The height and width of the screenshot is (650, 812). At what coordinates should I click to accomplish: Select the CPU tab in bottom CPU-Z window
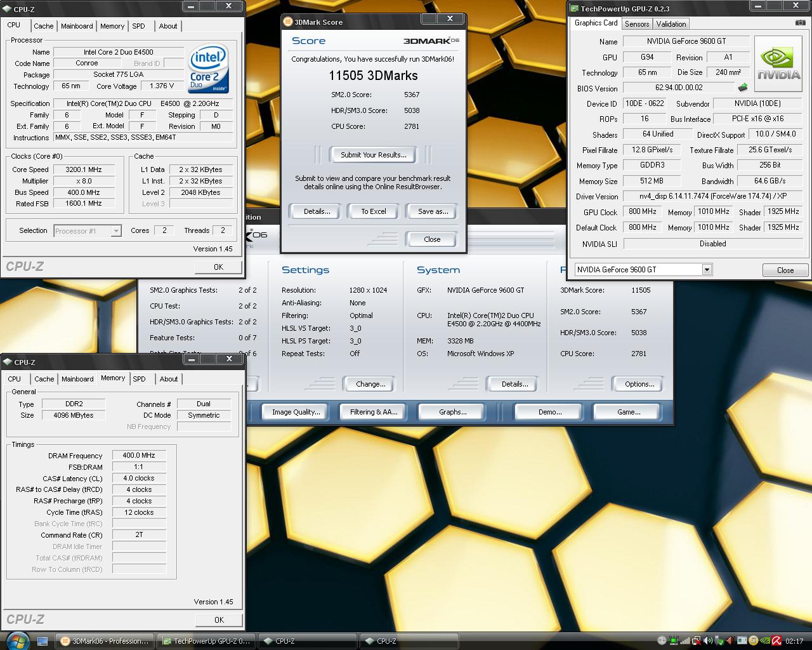(x=15, y=379)
